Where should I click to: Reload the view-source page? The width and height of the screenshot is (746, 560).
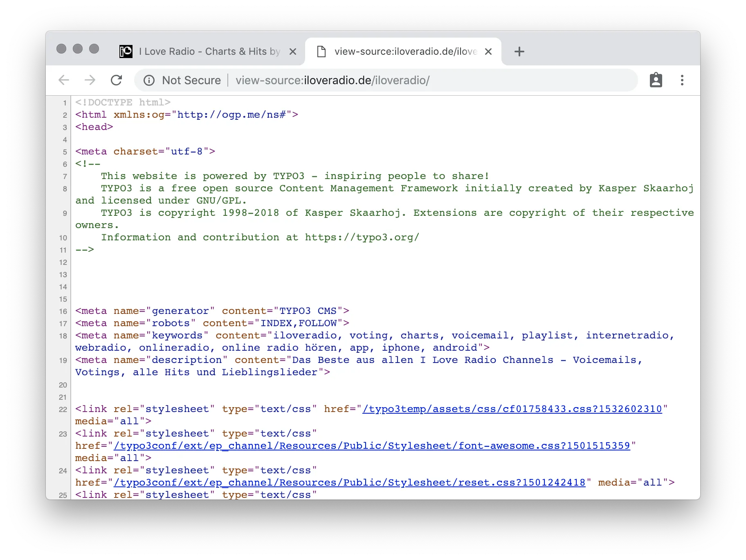click(x=117, y=80)
